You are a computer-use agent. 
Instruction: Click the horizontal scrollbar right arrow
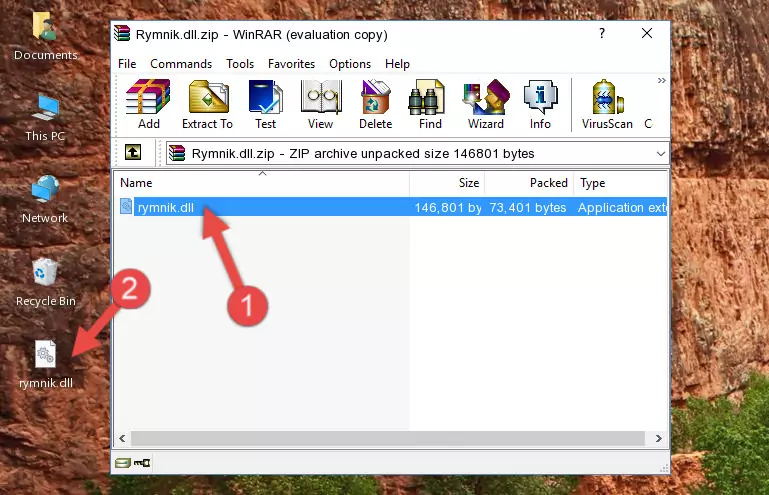(x=659, y=438)
